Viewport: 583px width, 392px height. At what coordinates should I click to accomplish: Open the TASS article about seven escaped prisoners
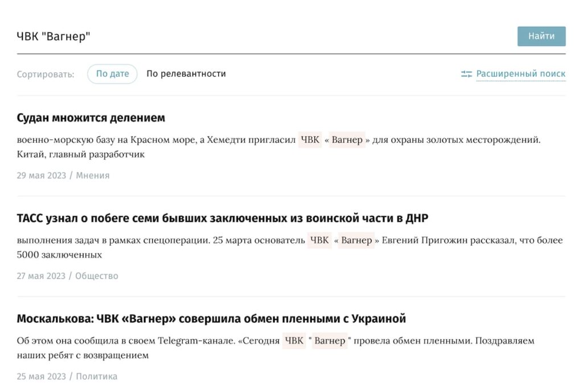[222, 218]
